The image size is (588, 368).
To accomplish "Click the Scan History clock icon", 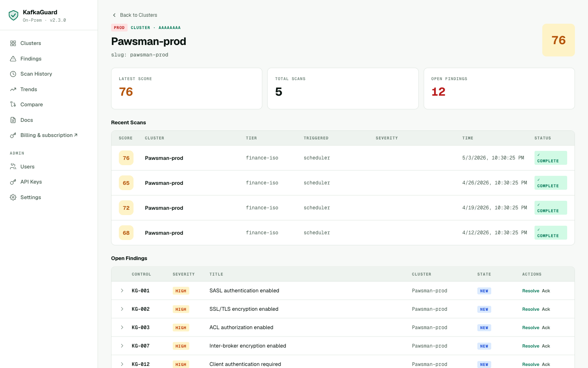I will pos(13,74).
